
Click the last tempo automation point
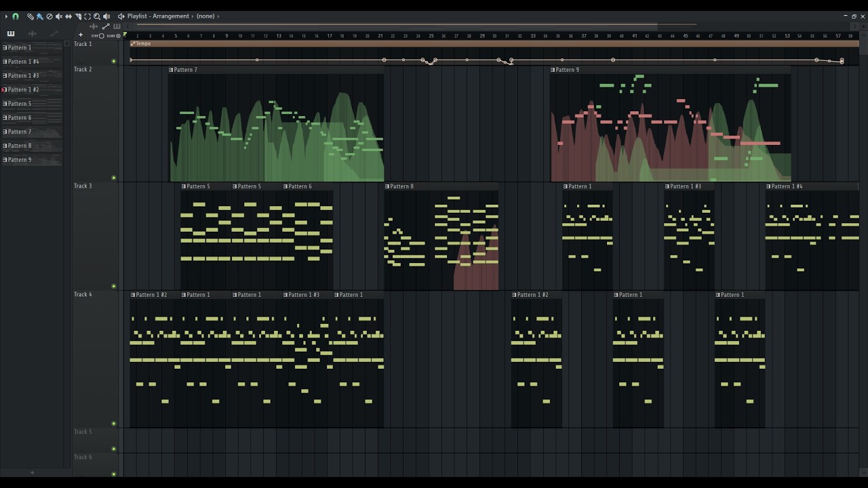(842, 61)
